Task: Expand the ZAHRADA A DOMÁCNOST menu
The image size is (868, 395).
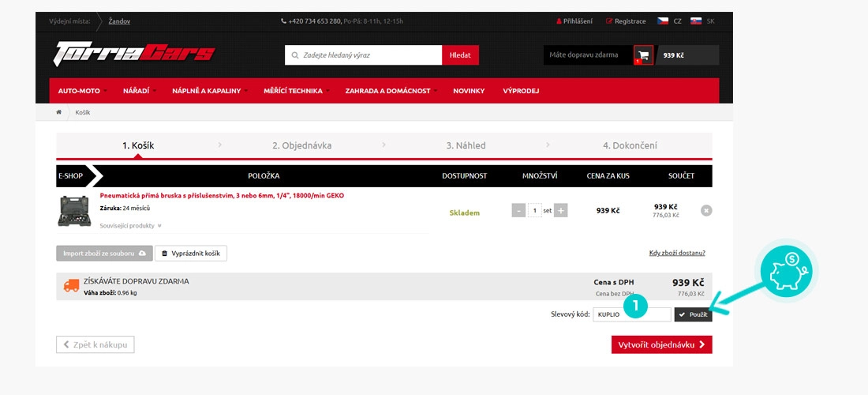Action: click(x=391, y=91)
